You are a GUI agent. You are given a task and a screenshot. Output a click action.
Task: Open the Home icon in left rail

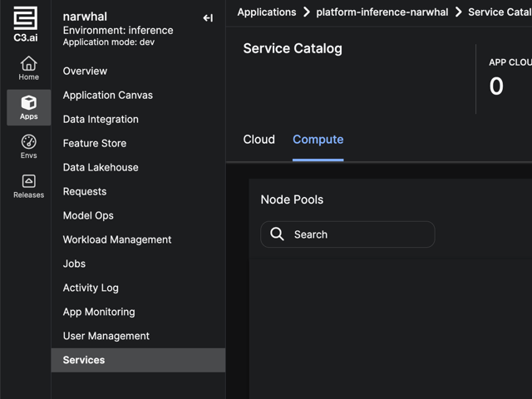[28, 64]
